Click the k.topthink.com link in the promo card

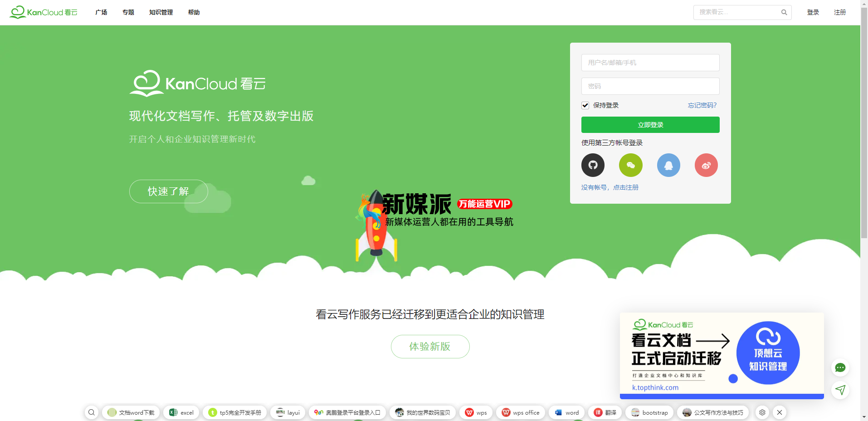coord(655,387)
